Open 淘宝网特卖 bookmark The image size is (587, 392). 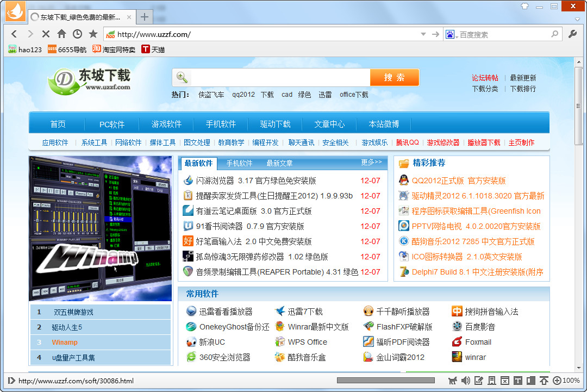point(114,49)
